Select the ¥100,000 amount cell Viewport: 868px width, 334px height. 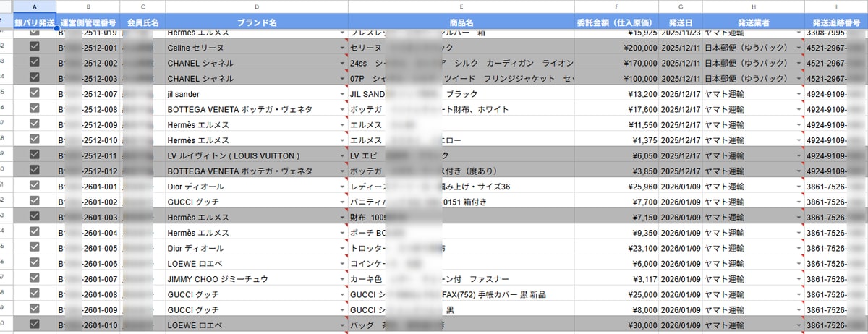pos(616,78)
